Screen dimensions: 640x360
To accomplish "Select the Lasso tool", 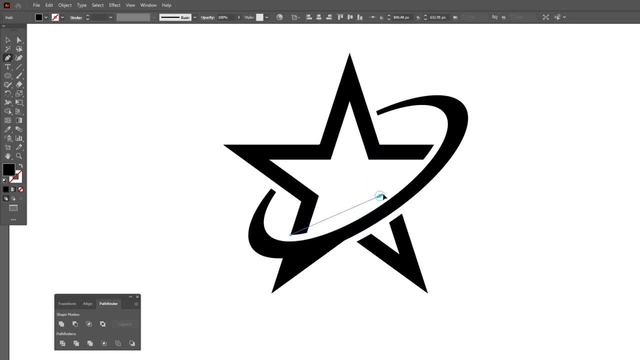I will [19, 49].
